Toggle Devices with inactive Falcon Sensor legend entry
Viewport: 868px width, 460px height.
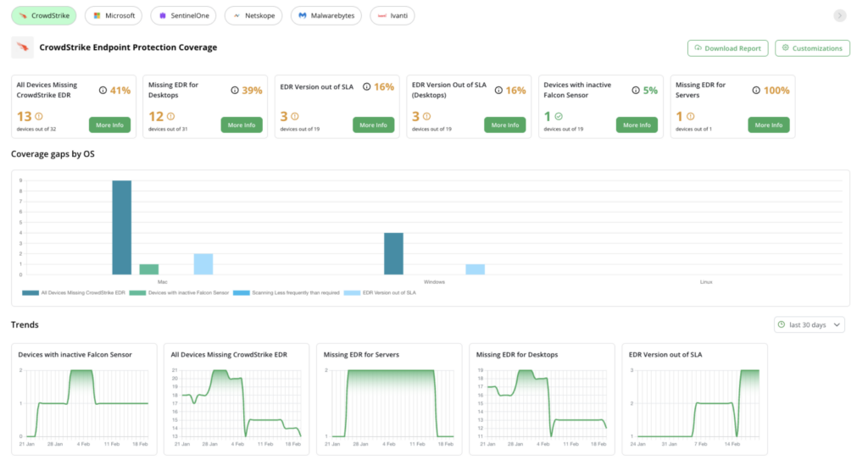click(x=179, y=293)
